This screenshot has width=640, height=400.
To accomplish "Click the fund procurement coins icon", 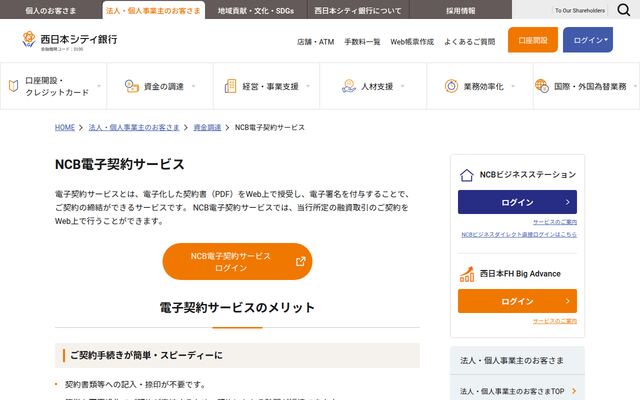I will (x=131, y=86).
